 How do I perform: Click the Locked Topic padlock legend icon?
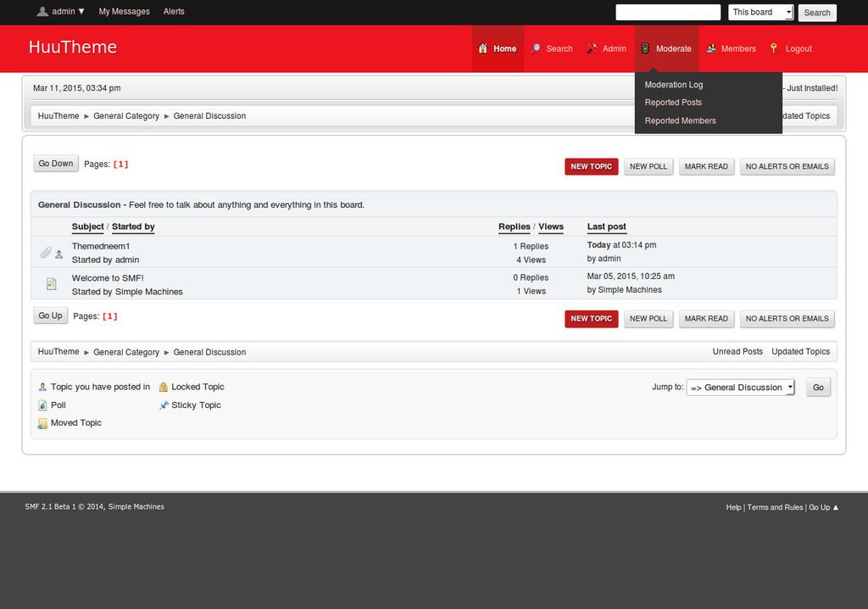[x=164, y=387]
